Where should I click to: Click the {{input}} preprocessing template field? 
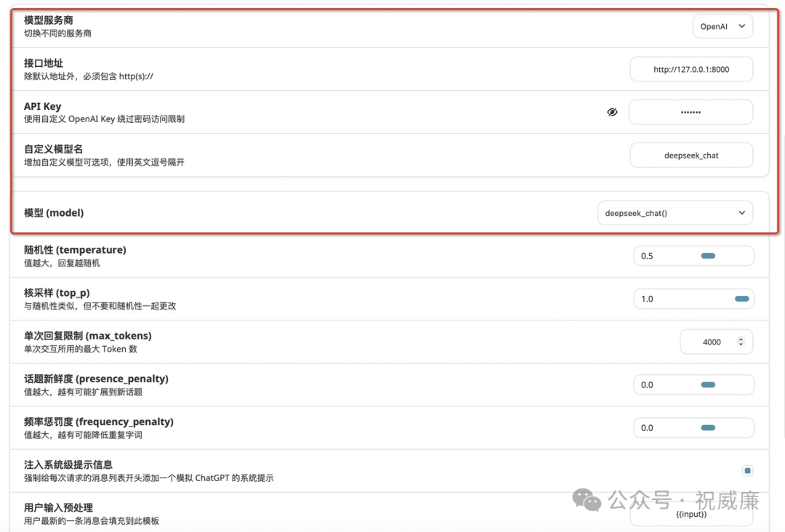691,514
